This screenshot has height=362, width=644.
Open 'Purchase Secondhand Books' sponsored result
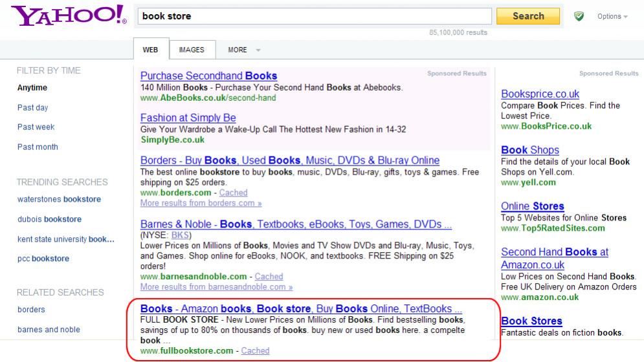[x=208, y=76]
